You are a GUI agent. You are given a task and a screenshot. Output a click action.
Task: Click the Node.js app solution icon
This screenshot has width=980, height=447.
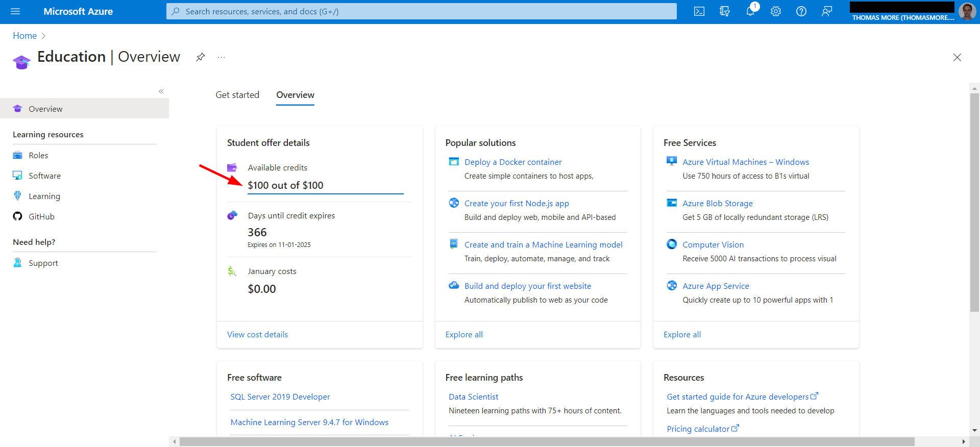(x=454, y=203)
